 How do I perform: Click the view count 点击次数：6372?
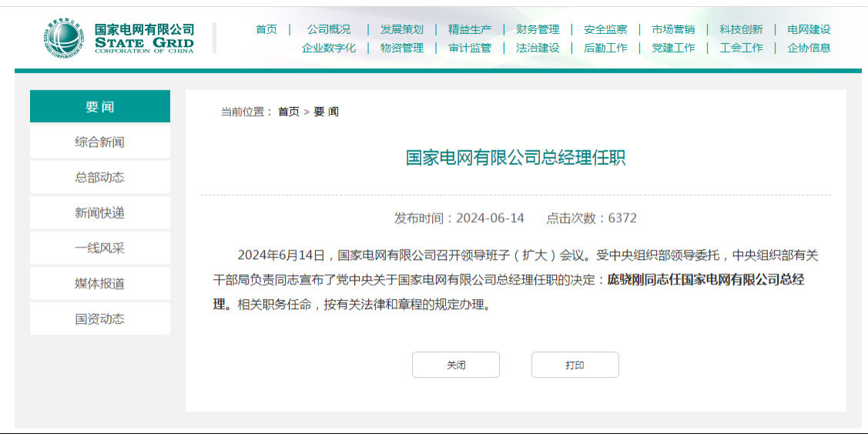(x=592, y=218)
